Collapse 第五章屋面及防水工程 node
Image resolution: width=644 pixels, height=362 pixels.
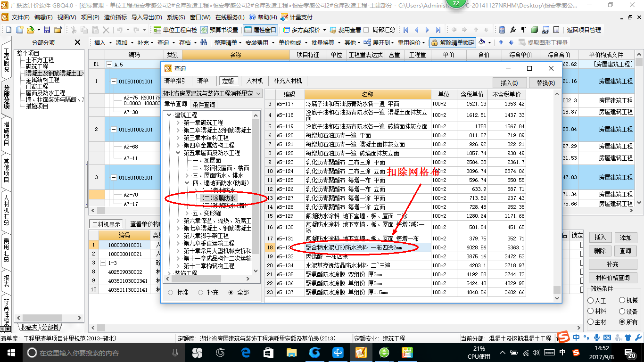(x=178, y=153)
